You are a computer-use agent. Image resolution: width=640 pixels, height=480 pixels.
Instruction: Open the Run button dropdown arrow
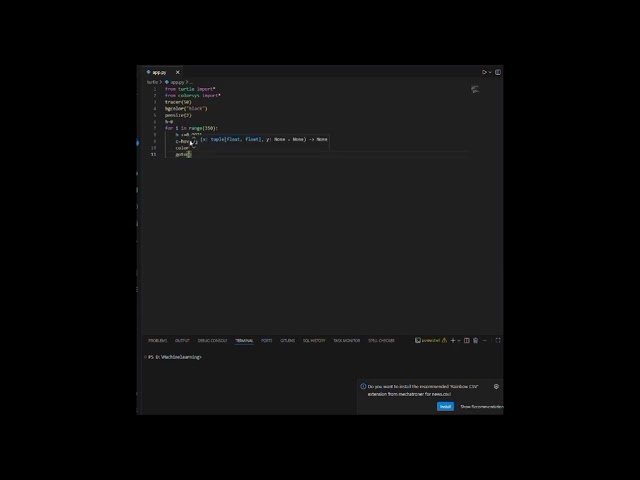(490, 72)
